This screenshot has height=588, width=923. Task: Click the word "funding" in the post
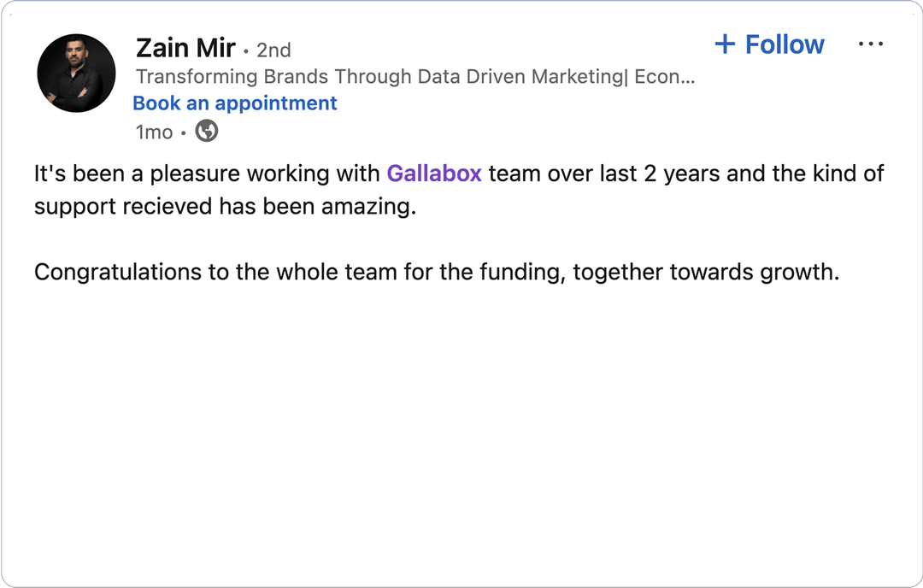[x=523, y=273]
